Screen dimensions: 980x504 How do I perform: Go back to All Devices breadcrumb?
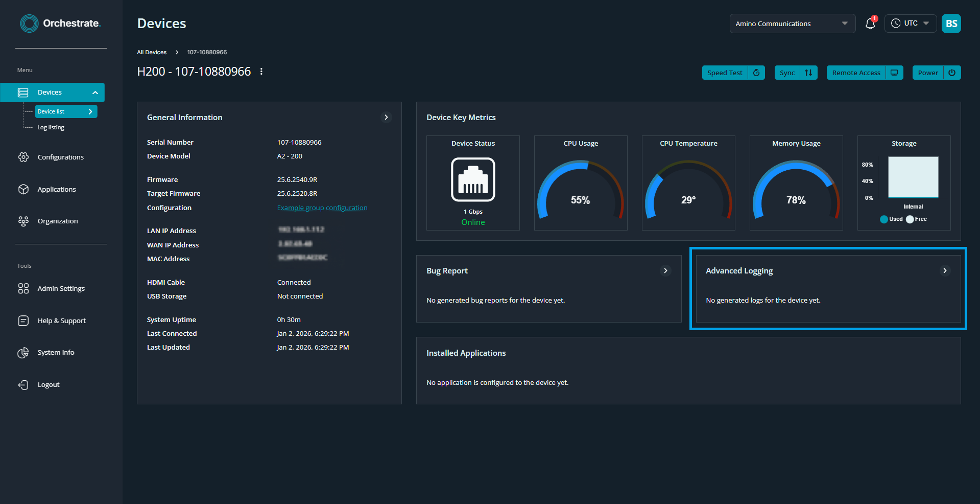pos(152,52)
